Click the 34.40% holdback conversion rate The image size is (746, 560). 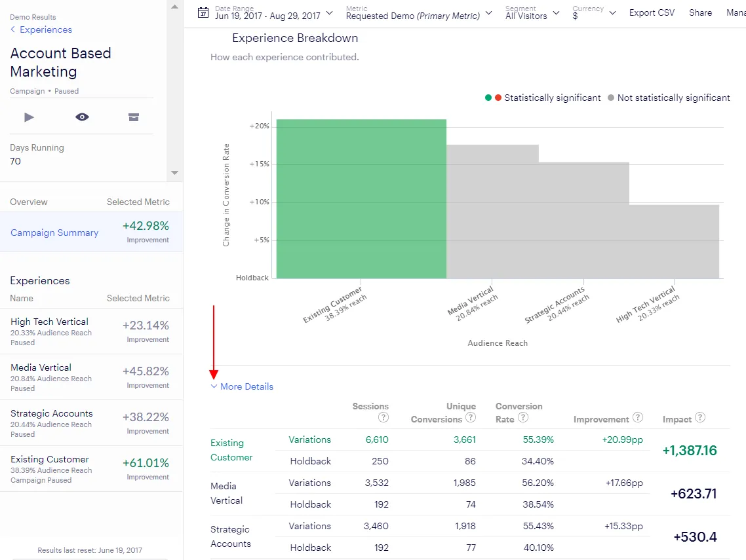pos(538,461)
